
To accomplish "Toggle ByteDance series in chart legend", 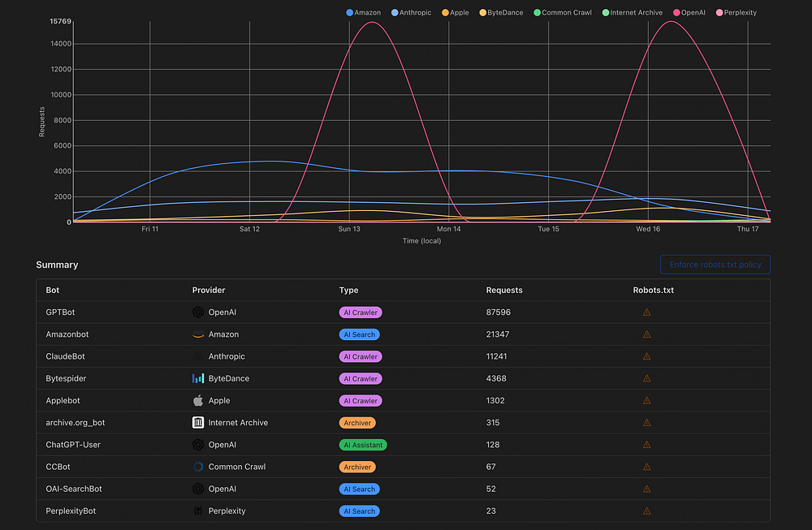I will point(501,12).
